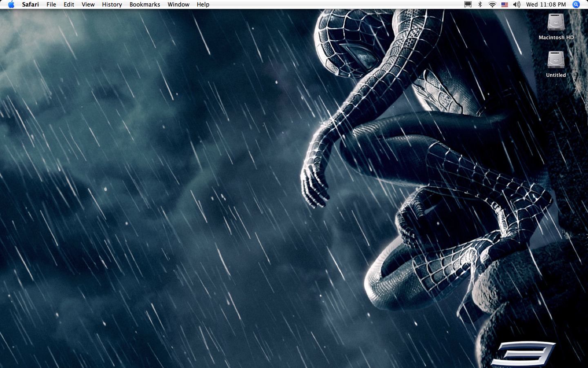Click the display status icon in menu bar
The width and height of the screenshot is (588, 368).
(x=468, y=4)
